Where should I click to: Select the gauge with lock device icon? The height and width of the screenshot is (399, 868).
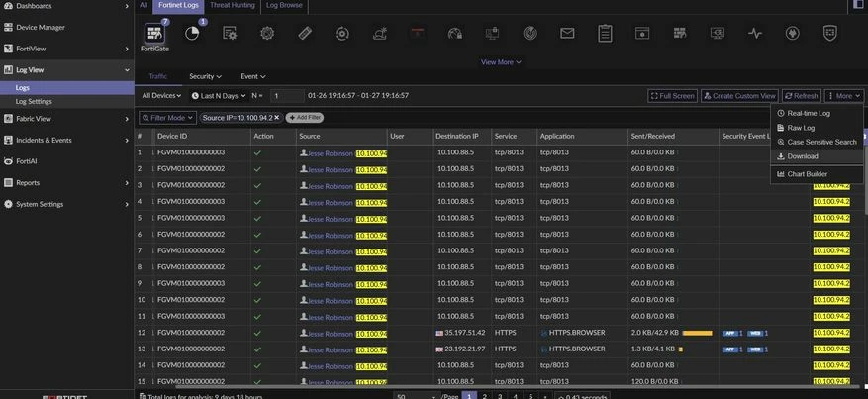tap(455, 34)
